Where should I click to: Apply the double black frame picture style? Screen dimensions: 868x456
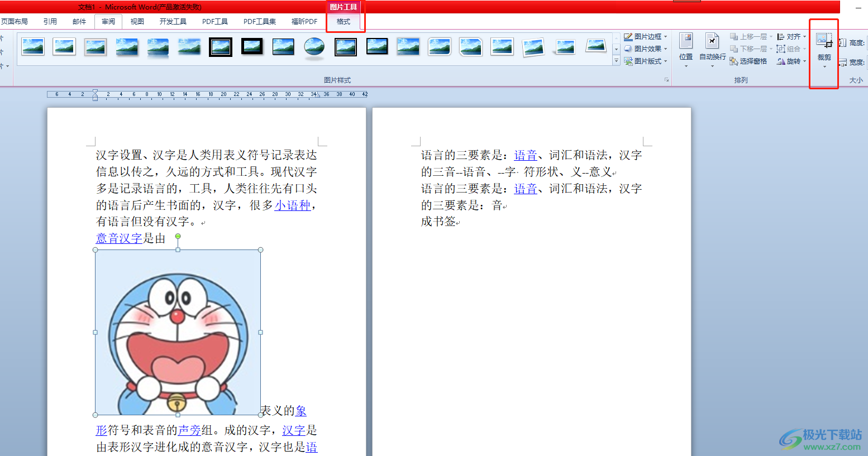221,47
